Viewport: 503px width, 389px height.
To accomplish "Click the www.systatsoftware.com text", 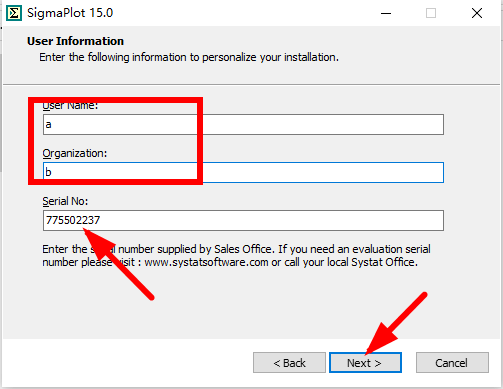I will tap(206, 262).
